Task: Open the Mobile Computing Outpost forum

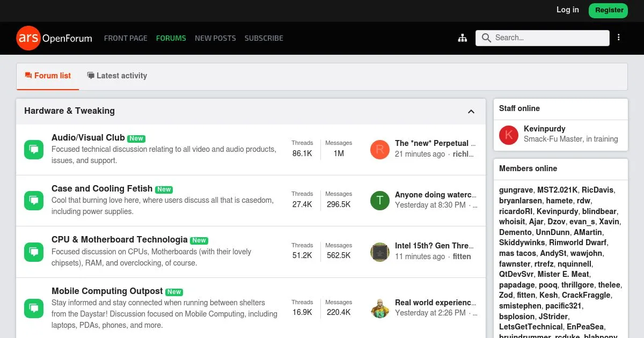Action: [x=107, y=291]
